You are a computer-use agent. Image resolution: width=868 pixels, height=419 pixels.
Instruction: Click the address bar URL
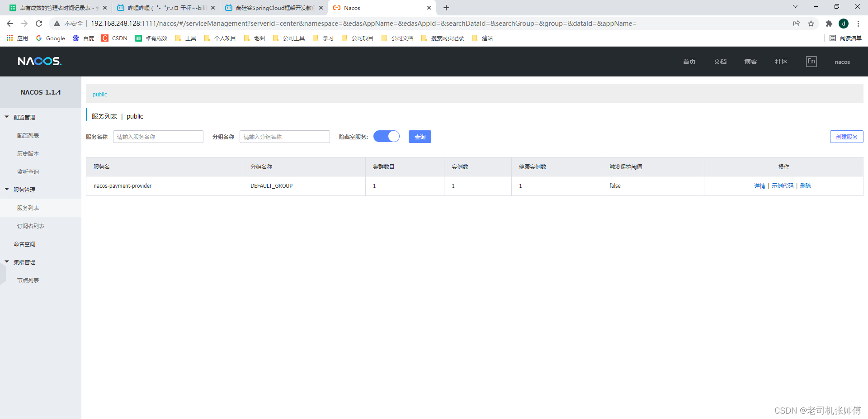pyautogui.click(x=363, y=24)
